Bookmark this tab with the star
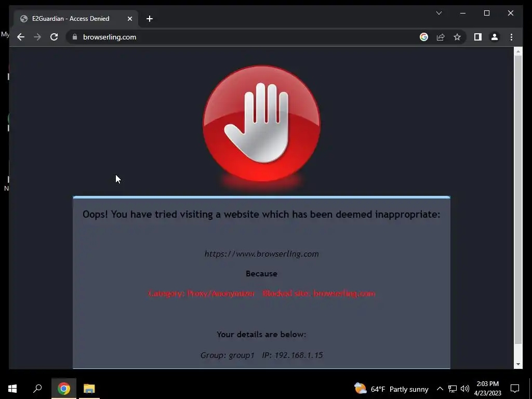 click(x=457, y=37)
